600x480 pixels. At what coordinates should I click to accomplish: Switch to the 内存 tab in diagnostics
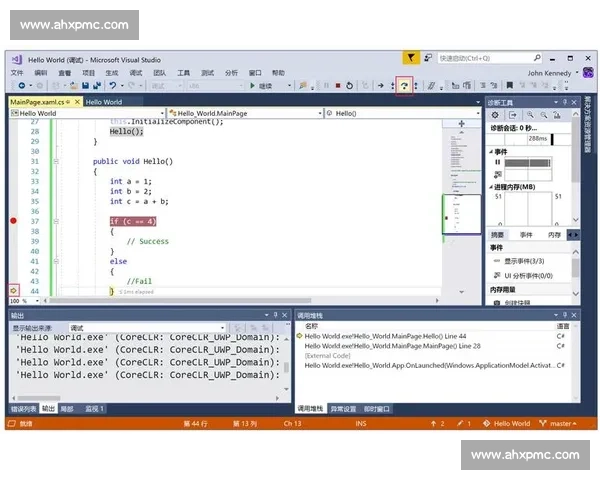click(x=554, y=235)
